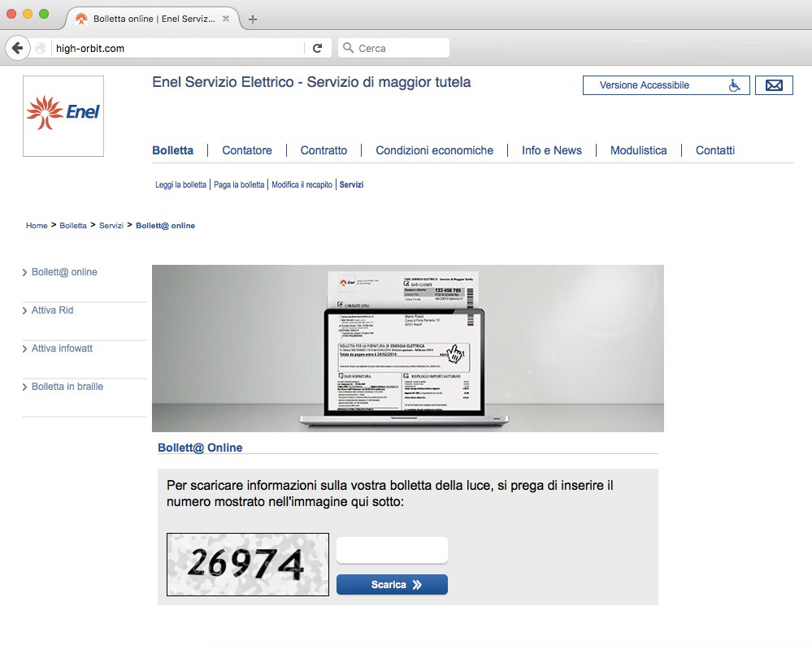Click the wheelchair accessibility icon
This screenshot has width=812, height=645.
[x=735, y=85]
